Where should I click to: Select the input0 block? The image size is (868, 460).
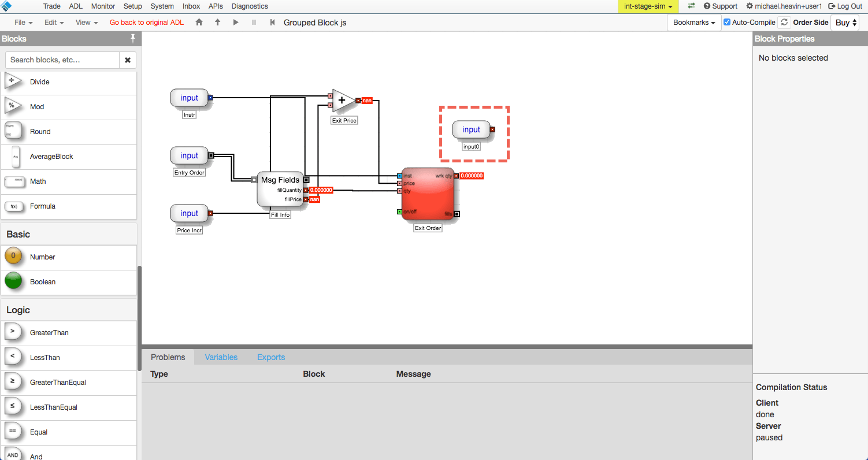[471, 130]
